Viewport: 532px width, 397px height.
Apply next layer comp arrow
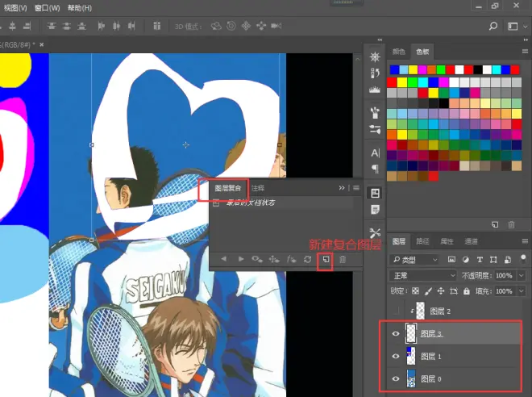tap(241, 259)
